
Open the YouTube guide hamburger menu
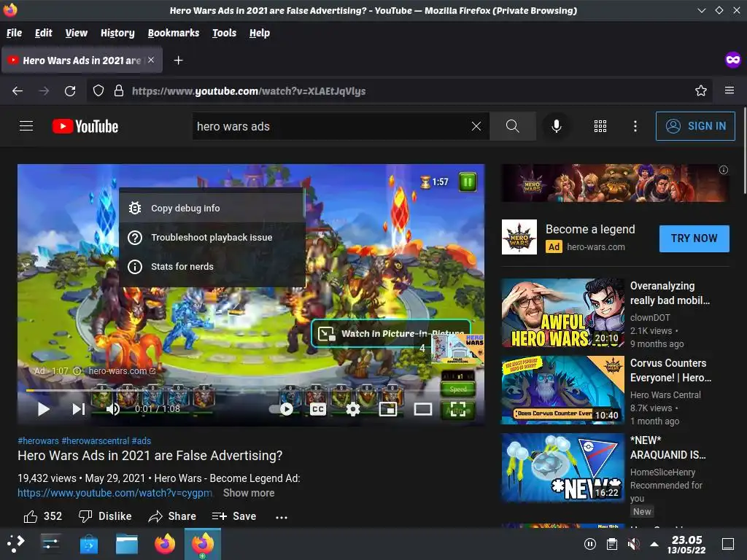coord(26,126)
